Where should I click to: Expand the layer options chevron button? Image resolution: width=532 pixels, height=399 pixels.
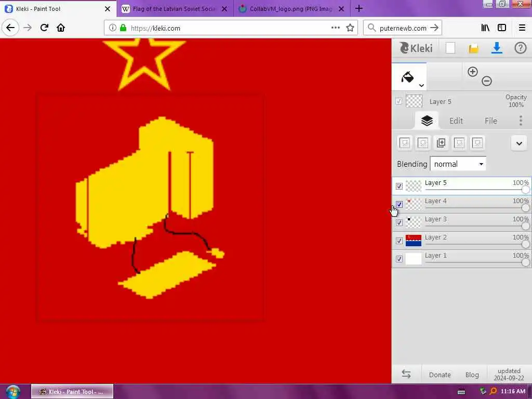519,143
